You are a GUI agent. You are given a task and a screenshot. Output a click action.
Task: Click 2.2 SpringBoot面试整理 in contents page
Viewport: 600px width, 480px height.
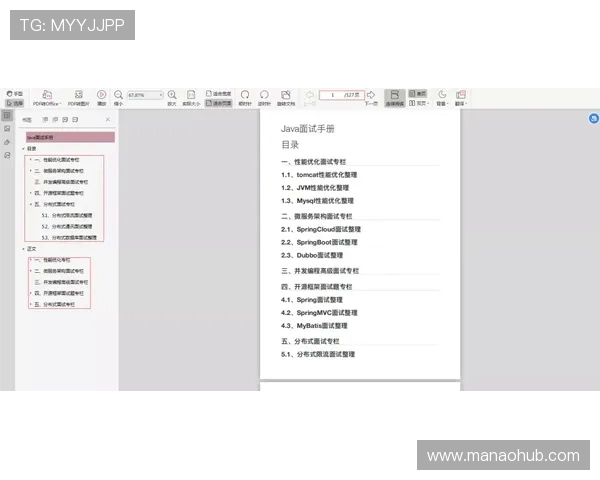coord(319,242)
